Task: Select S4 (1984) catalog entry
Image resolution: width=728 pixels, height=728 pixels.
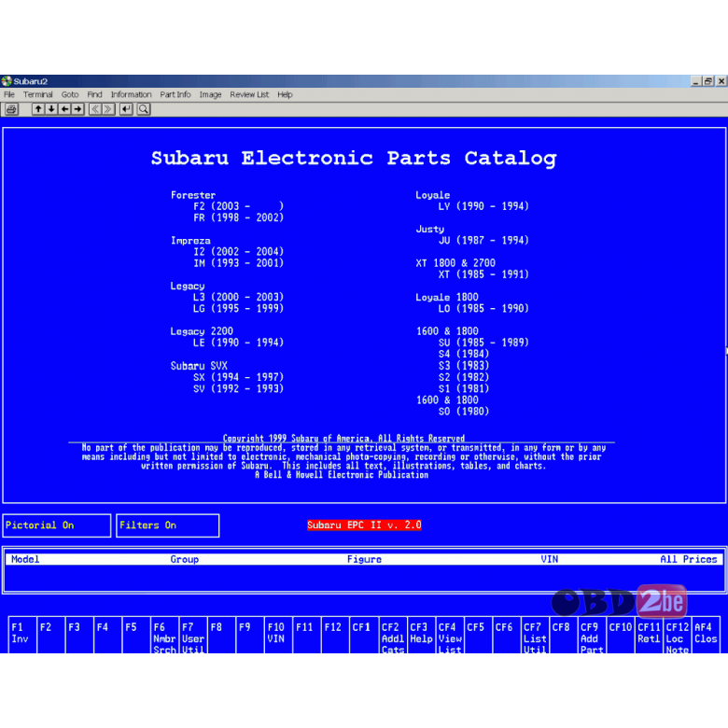Action: (464, 354)
